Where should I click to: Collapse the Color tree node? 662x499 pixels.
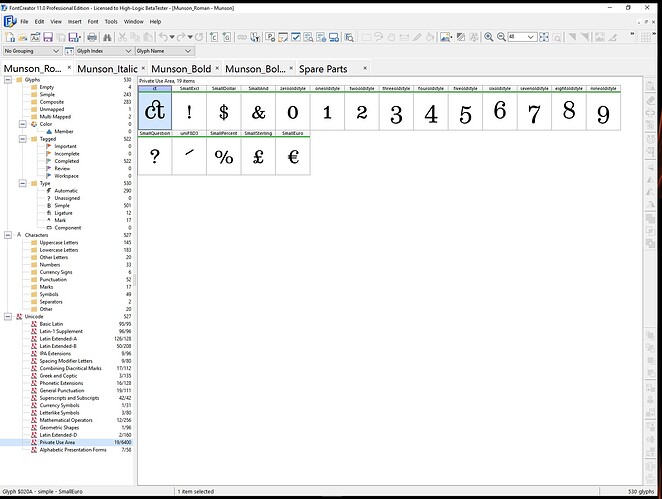pyautogui.click(x=22, y=124)
